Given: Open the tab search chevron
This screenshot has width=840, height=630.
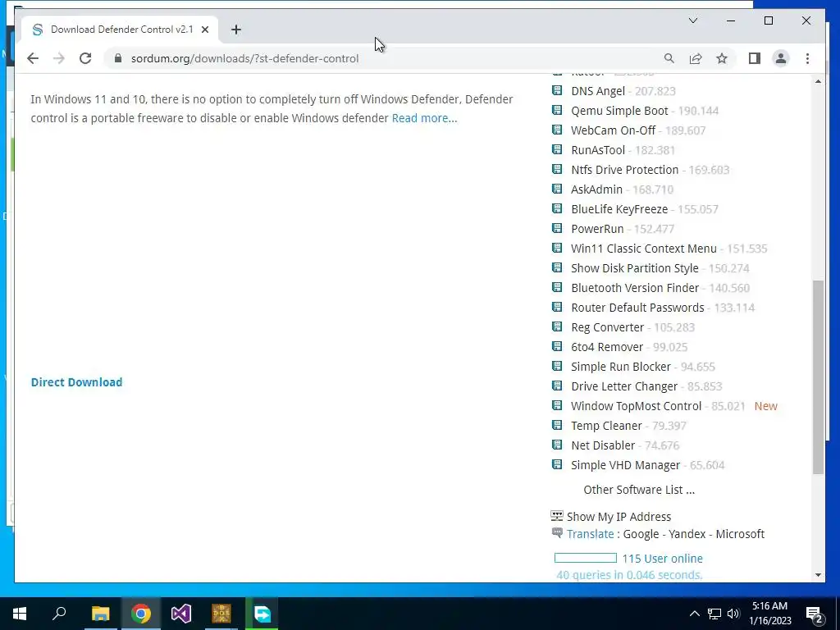Looking at the screenshot, I should pos(692,21).
